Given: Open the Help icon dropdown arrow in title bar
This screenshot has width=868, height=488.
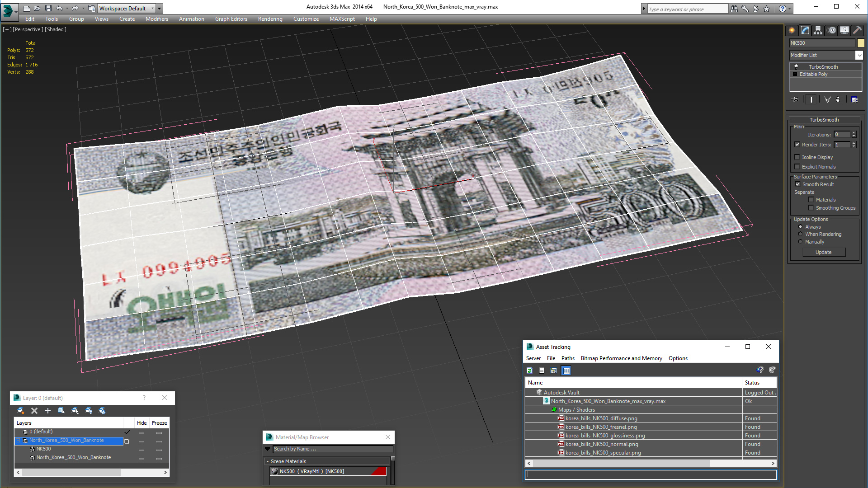Looking at the screenshot, I should point(790,9).
